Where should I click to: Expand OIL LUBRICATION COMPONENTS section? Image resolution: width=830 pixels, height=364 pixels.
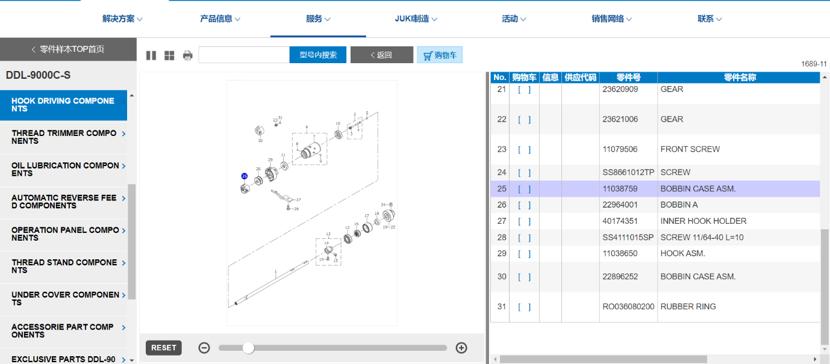[x=64, y=169]
